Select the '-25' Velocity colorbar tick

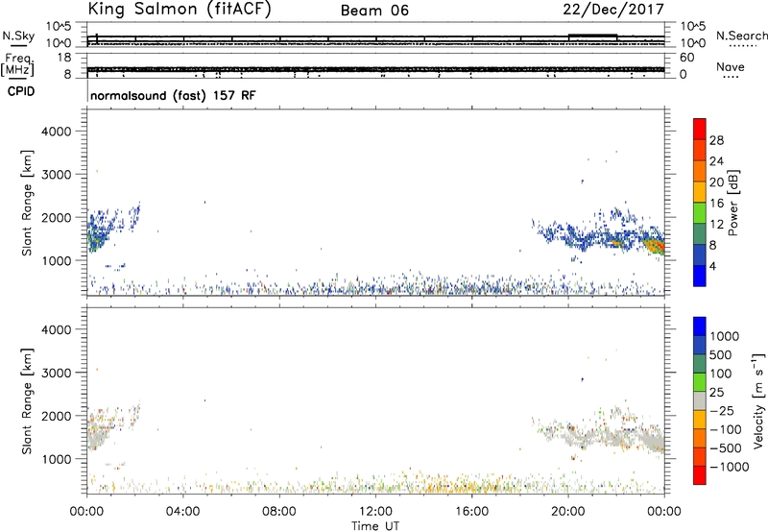tap(722, 410)
